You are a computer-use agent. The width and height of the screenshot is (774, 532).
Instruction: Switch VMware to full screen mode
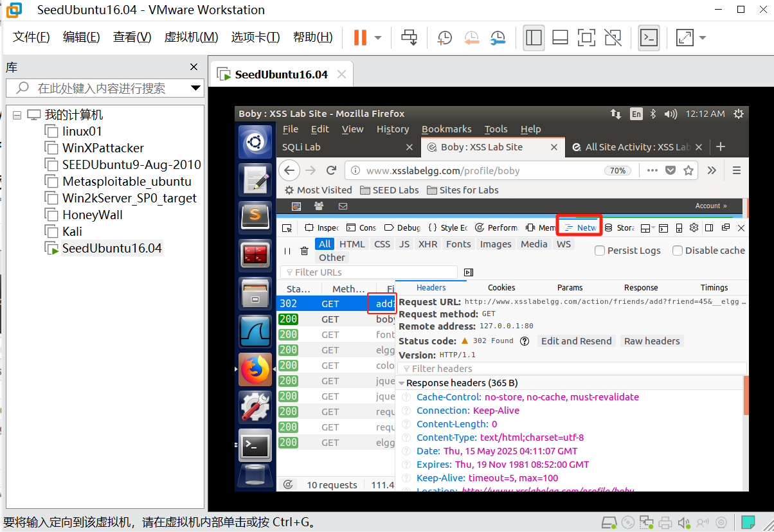tap(586, 38)
